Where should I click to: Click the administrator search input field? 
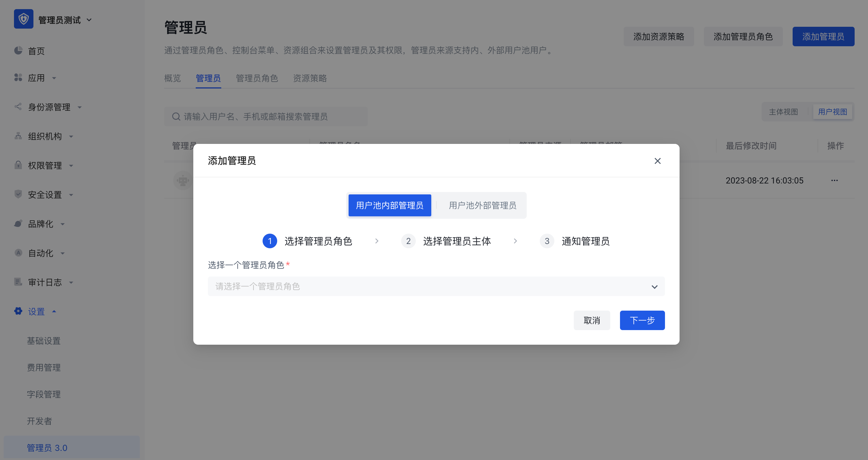tap(266, 117)
